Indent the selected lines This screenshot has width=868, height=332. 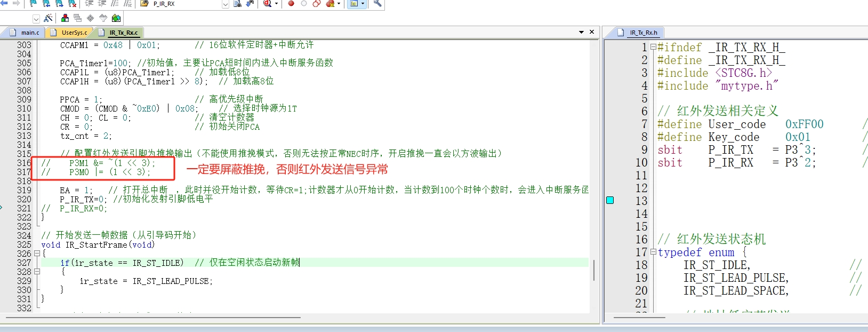click(x=89, y=3)
